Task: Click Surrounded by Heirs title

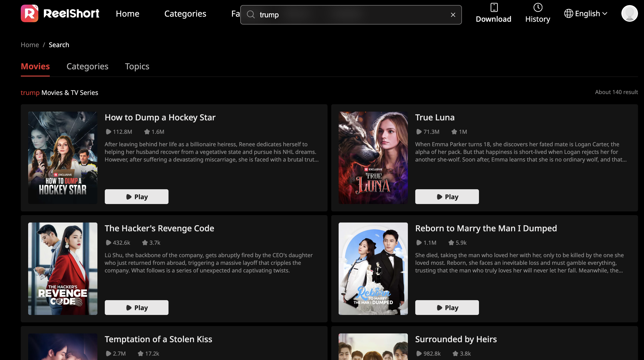Action: (x=456, y=339)
